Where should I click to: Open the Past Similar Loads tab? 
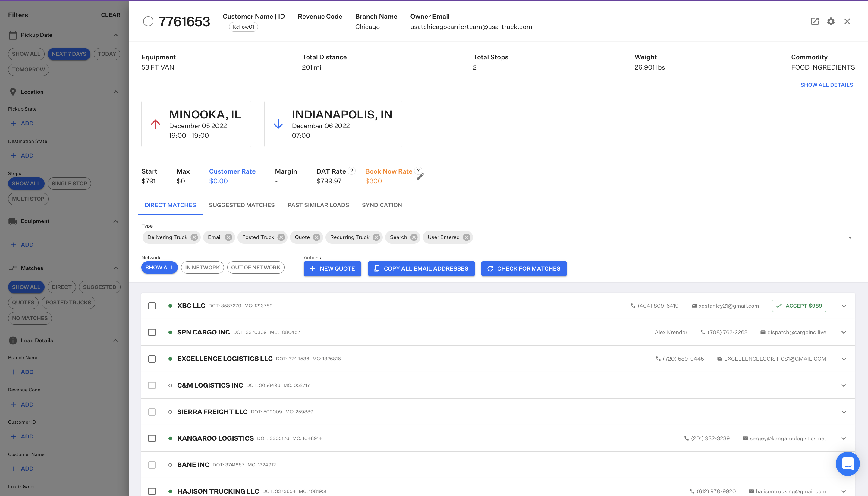318,205
